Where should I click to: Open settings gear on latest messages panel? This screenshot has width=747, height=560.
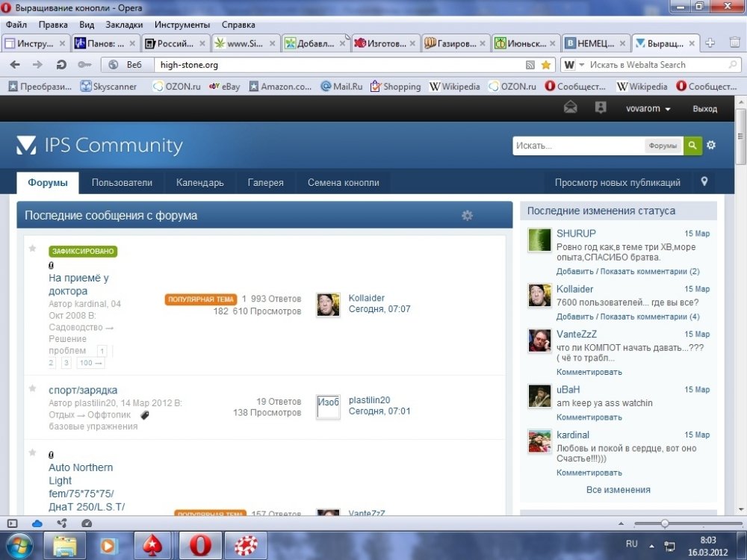(x=468, y=215)
